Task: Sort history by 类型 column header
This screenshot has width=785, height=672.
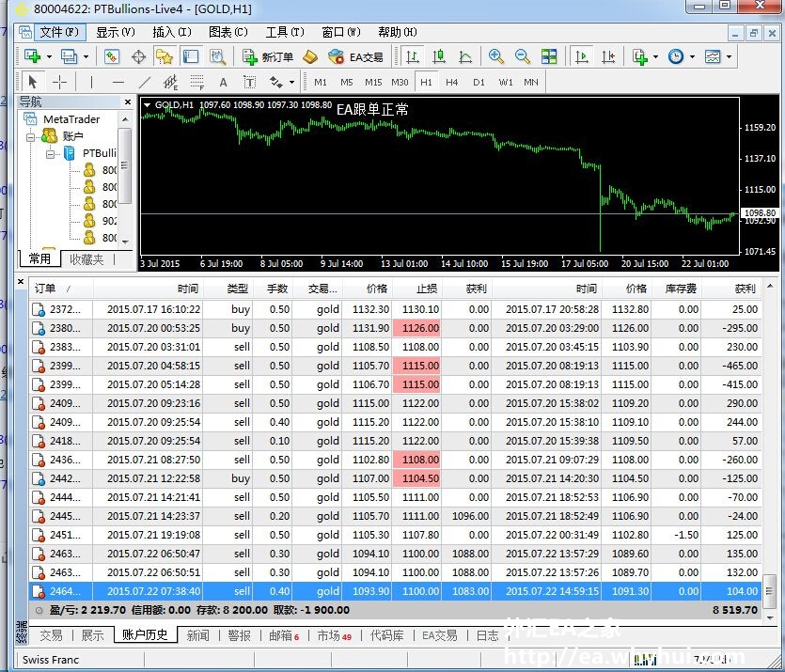Action: coord(228,289)
